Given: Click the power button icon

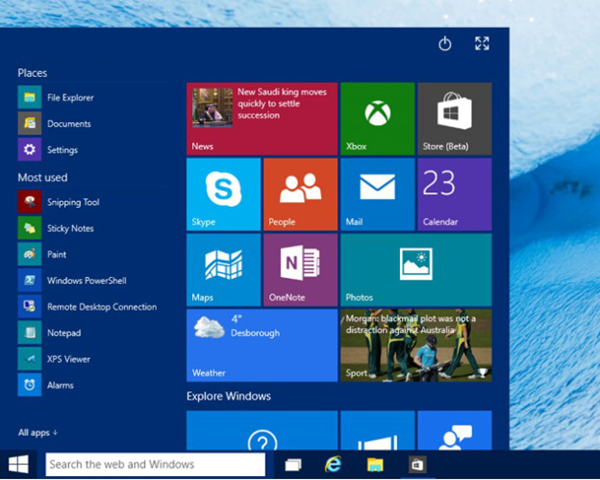Looking at the screenshot, I should tap(446, 44).
